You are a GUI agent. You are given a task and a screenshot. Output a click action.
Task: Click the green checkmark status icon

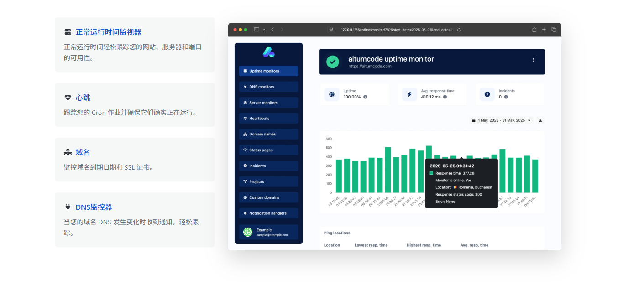(333, 62)
